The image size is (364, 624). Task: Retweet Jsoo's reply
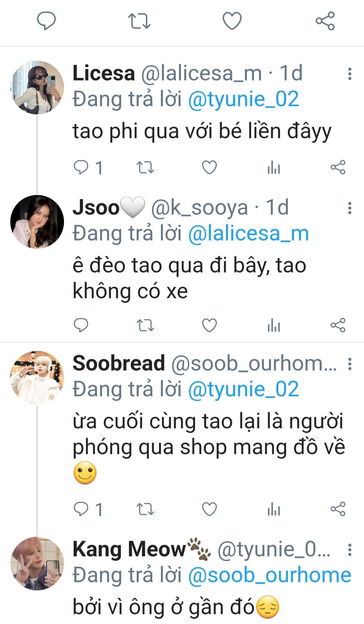(145, 325)
